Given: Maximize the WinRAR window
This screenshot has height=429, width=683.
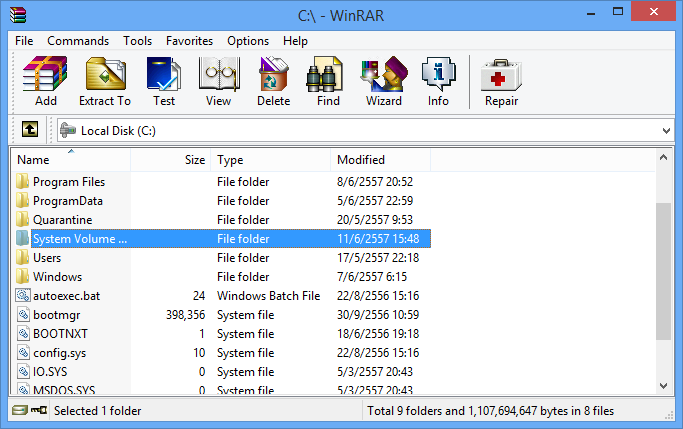Looking at the screenshot, I should tap(618, 12).
